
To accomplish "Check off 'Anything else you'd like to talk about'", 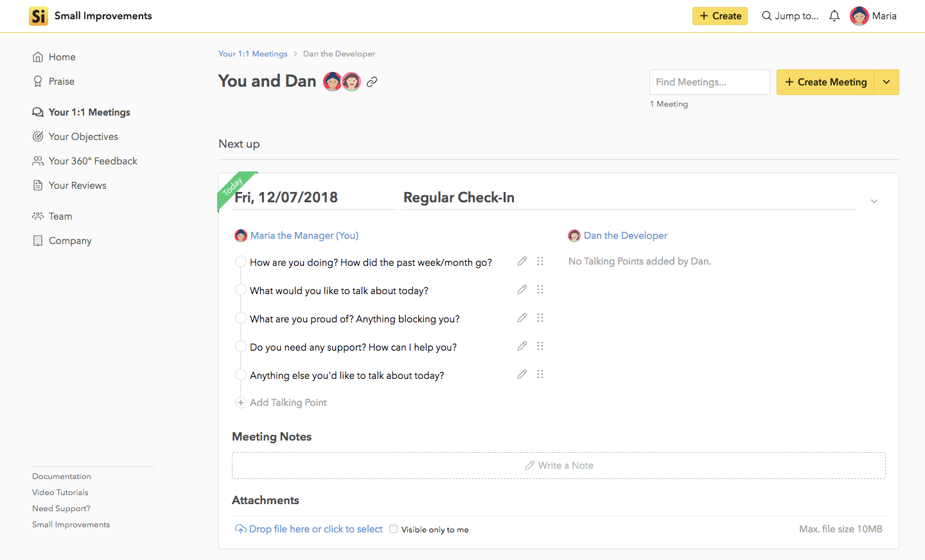I will pos(241,374).
